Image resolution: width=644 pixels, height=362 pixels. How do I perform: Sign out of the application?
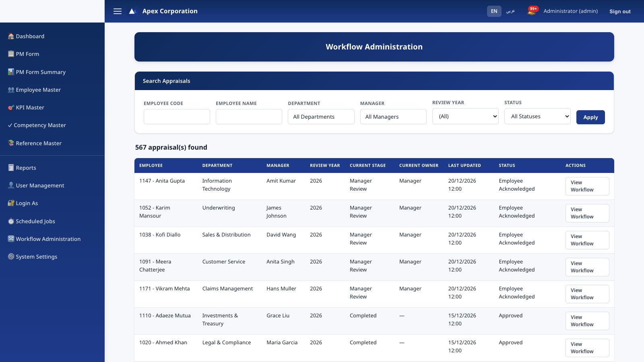click(620, 11)
